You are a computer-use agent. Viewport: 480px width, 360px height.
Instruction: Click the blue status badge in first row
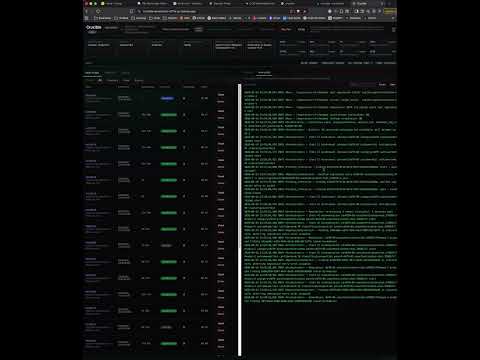[x=167, y=98]
